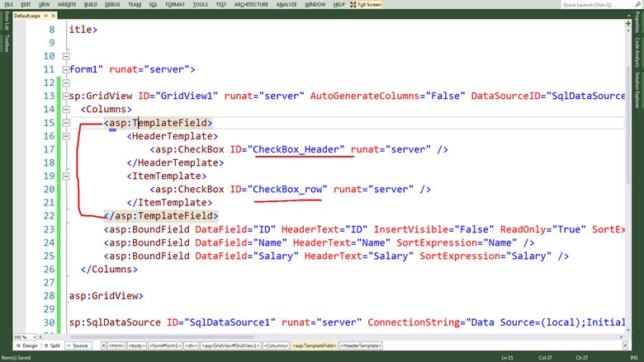Select the <asp:TemplateField> breadcrumb tag
The width and height of the screenshot is (644, 362).
click(x=315, y=346)
